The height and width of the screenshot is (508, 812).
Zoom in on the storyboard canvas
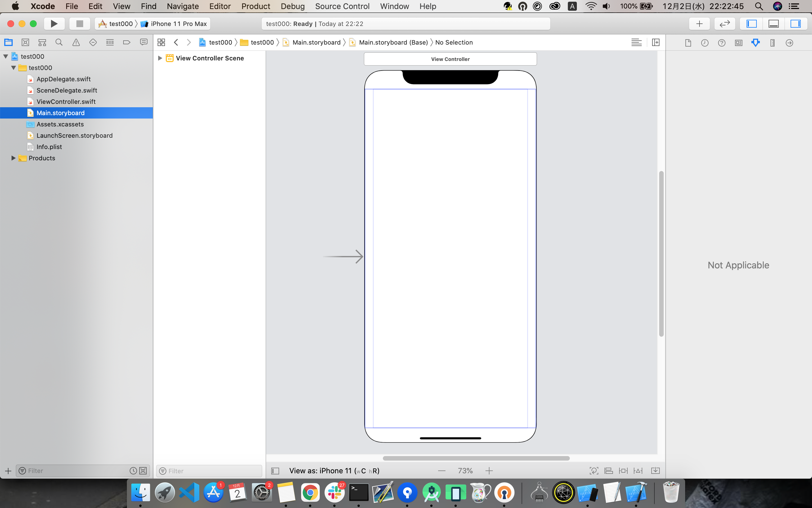click(489, 471)
